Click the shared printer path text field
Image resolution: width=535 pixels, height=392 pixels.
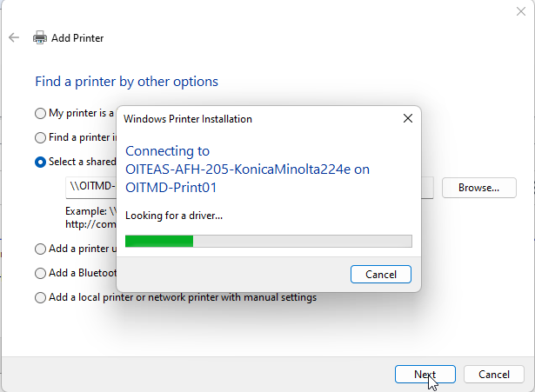click(91, 188)
